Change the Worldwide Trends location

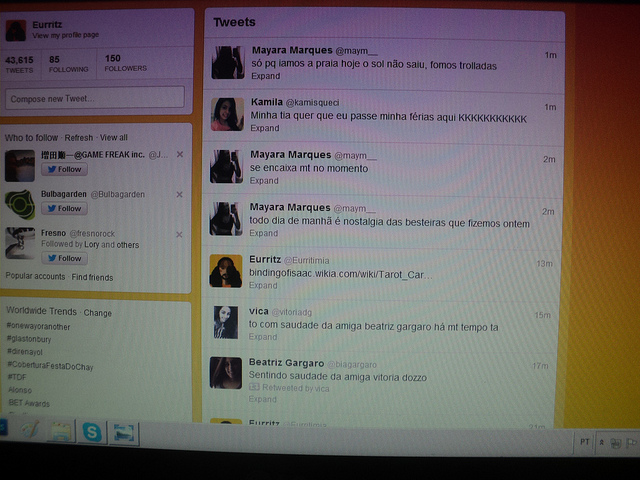point(98,313)
